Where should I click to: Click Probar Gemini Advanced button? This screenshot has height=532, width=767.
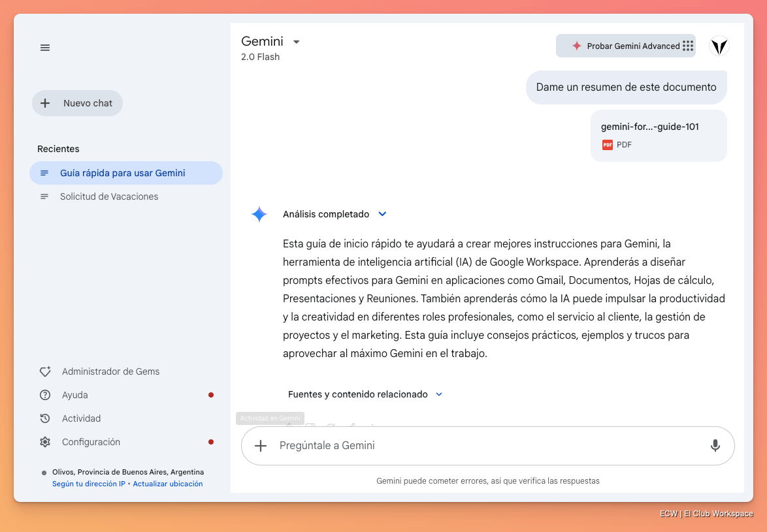[626, 46]
